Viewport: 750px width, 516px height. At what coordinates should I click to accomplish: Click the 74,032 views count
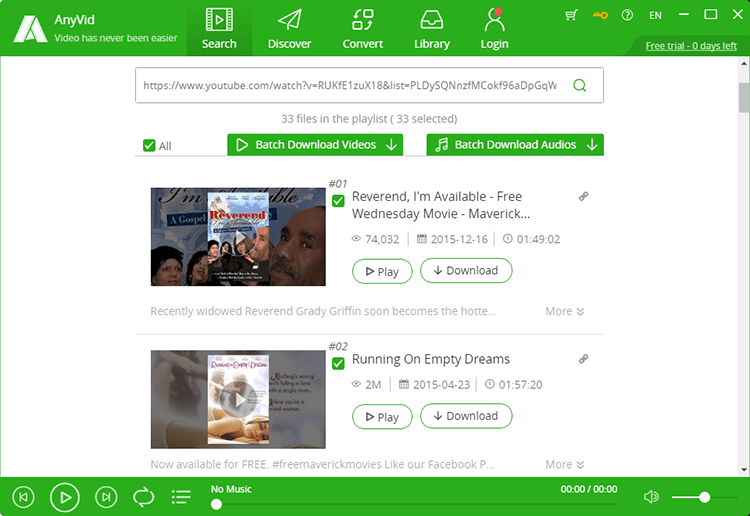[382, 239]
